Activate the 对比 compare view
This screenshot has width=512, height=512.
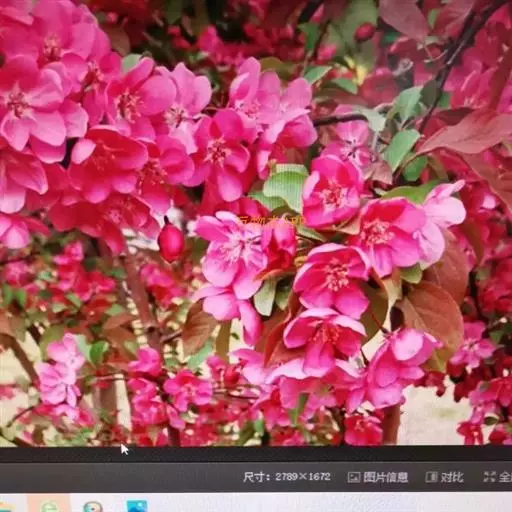(x=445, y=477)
